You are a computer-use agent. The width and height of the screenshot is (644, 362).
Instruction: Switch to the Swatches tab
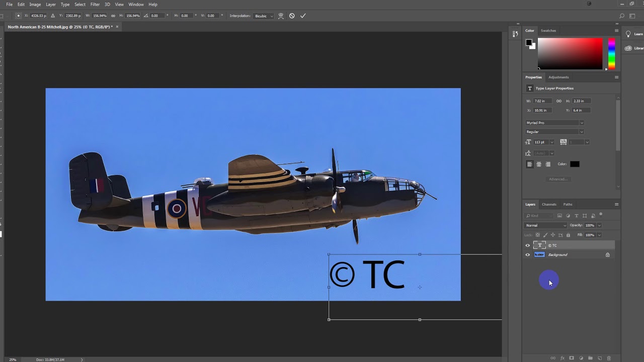point(548,31)
